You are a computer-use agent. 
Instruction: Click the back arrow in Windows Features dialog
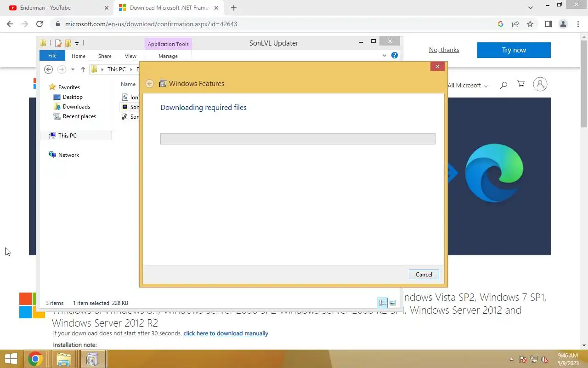tap(149, 84)
